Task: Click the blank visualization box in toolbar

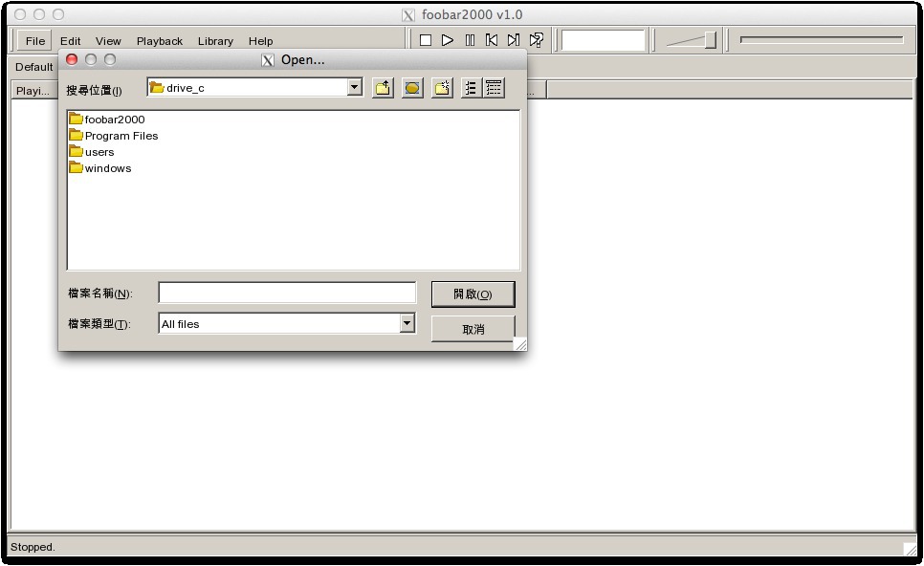Action: tap(603, 41)
